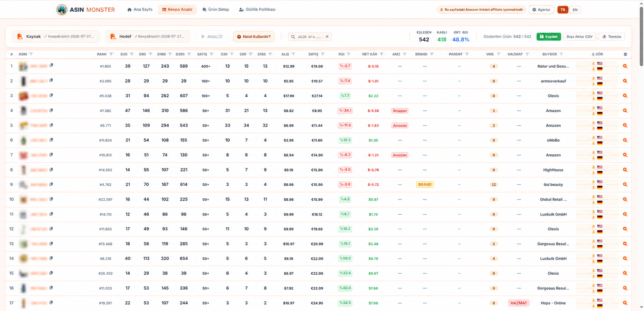Image resolution: width=644 pixels, height=311 pixels.
Task: Open product detail magnifier for row 13
Action: pos(625,244)
